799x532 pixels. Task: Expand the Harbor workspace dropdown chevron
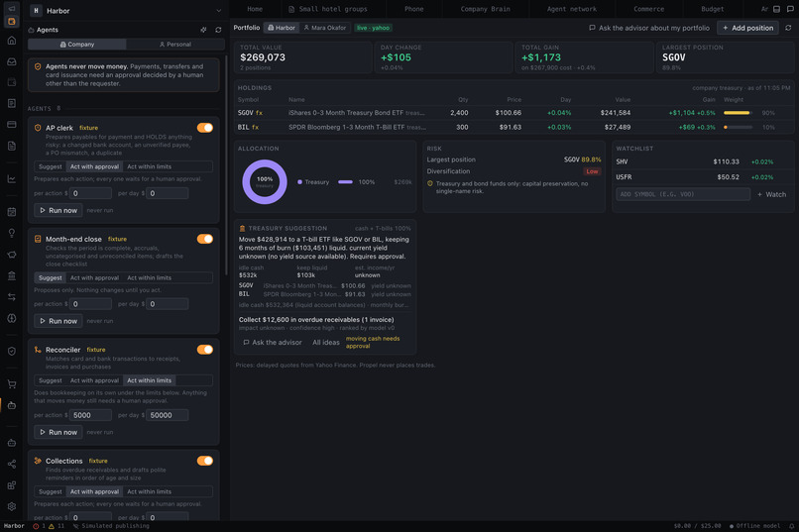click(x=218, y=11)
